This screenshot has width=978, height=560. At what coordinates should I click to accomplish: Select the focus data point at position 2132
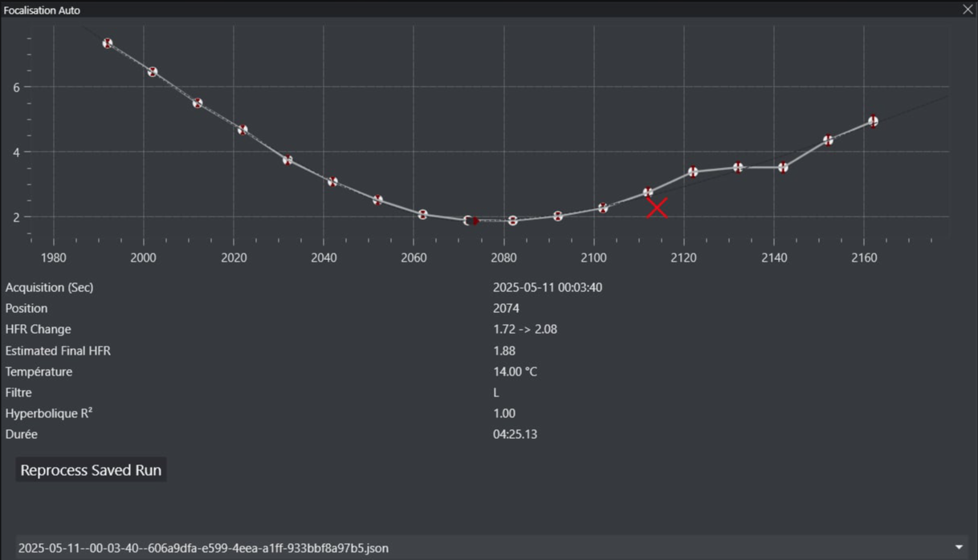click(738, 168)
